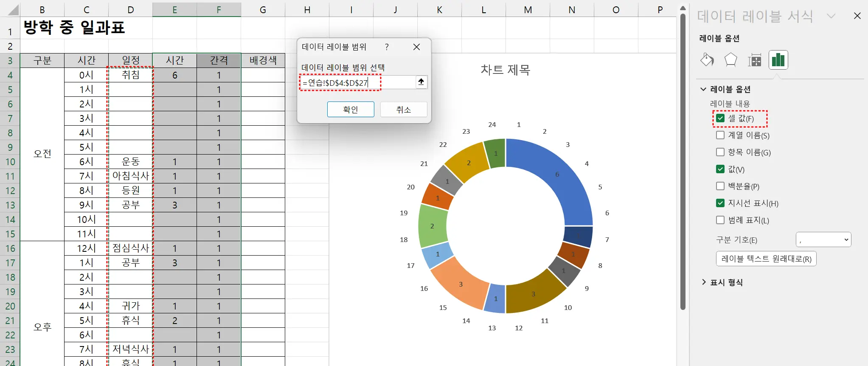868x366 pixels.
Task: Select column F header
Action: [x=219, y=9]
